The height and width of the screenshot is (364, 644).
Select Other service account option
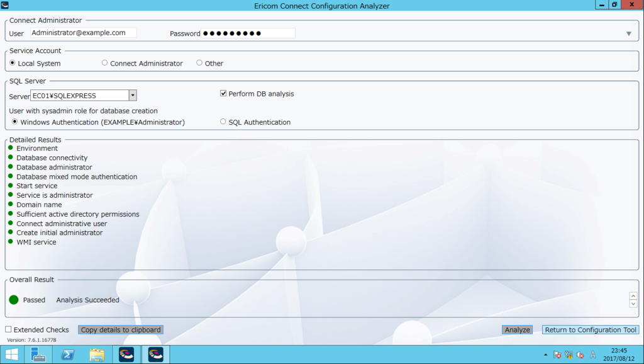[x=199, y=63]
